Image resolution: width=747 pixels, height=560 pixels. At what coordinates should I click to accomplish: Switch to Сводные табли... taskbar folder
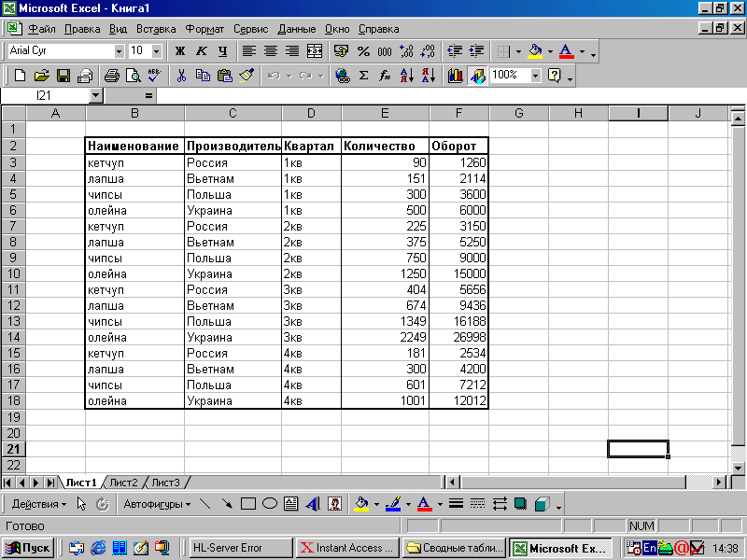click(455, 548)
